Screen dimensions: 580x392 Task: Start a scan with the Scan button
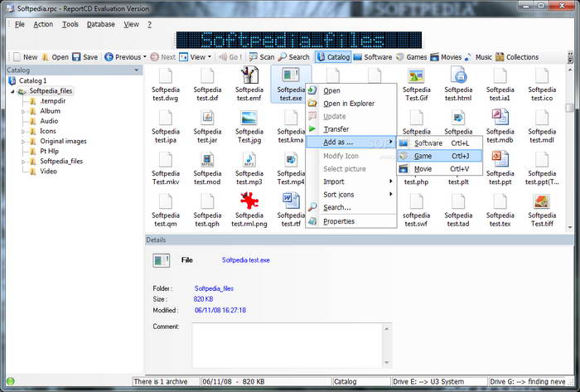(x=262, y=57)
